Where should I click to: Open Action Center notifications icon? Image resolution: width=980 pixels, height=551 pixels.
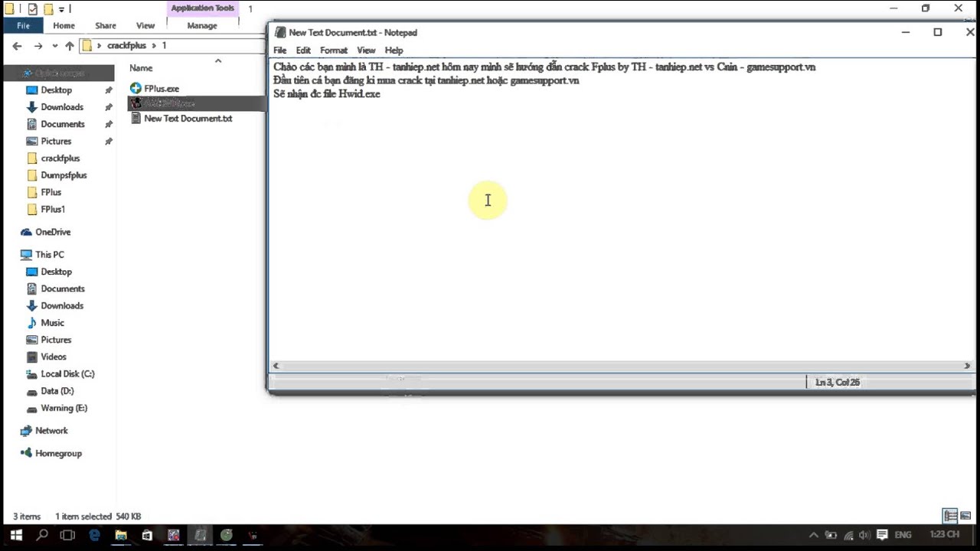click(x=882, y=535)
